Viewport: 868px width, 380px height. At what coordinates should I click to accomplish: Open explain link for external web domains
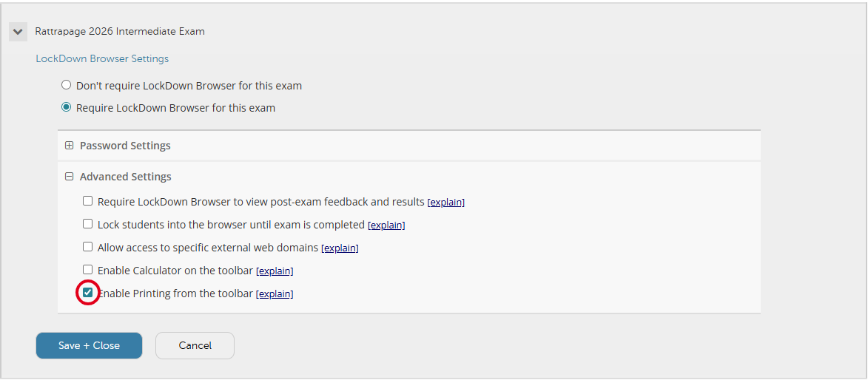coord(340,248)
